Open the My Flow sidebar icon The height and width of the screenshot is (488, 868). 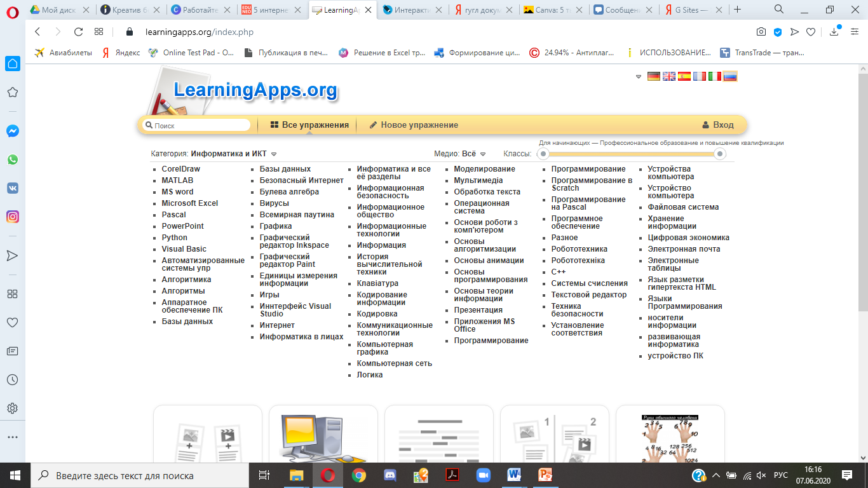[x=12, y=255]
